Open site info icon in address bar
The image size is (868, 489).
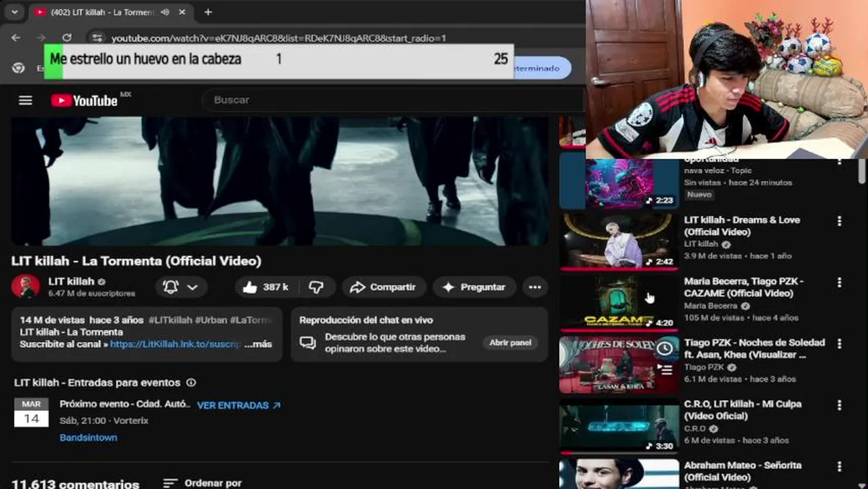[x=97, y=38]
